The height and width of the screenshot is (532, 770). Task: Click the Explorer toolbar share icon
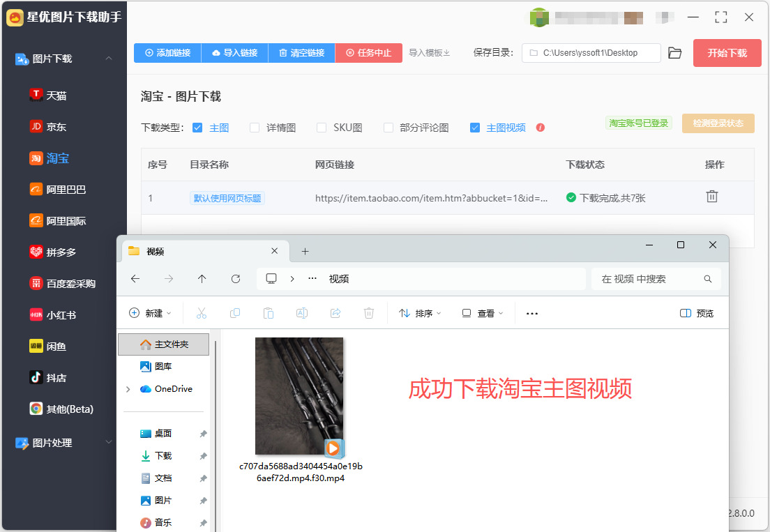(x=335, y=313)
